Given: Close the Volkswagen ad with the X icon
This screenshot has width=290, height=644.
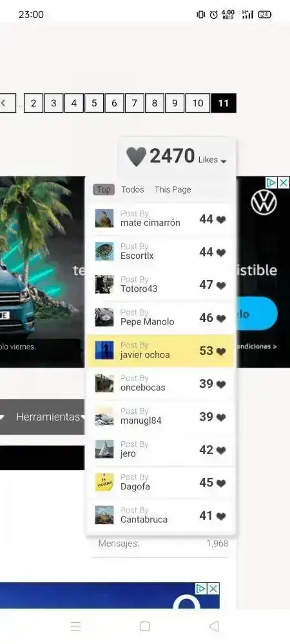Looking at the screenshot, I should click(x=284, y=183).
